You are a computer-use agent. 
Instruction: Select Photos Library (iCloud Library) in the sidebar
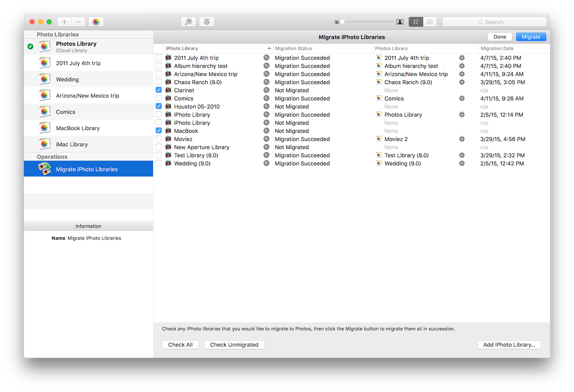point(89,47)
